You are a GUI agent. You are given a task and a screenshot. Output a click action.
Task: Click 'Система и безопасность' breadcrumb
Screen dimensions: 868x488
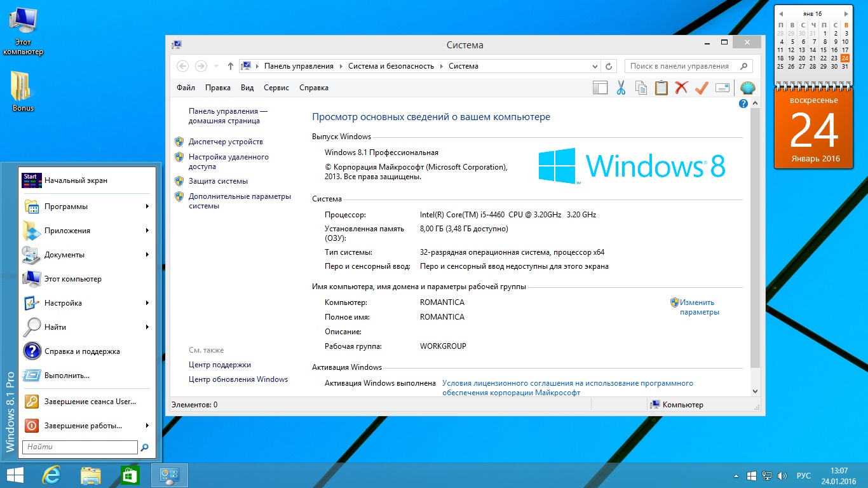pyautogui.click(x=391, y=66)
